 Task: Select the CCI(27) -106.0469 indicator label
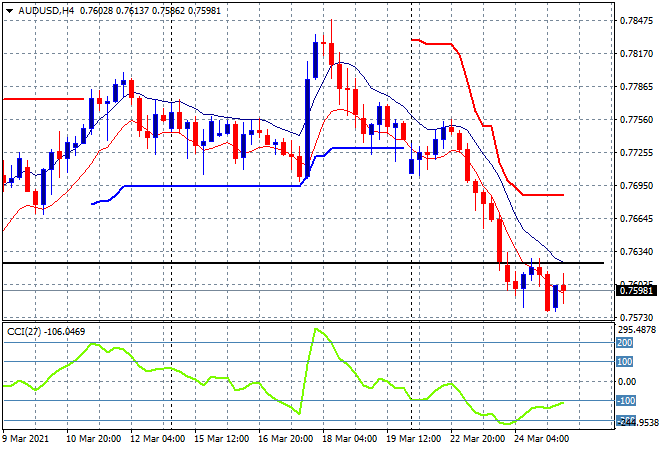coord(46,332)
